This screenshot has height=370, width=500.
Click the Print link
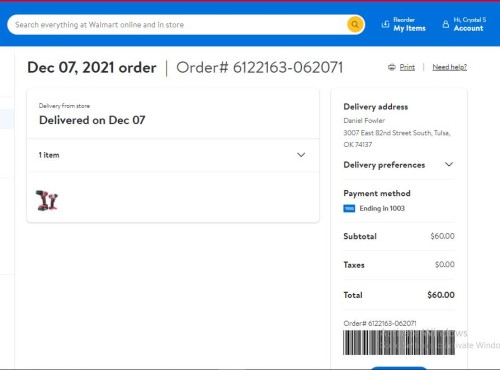pos(407,67)
